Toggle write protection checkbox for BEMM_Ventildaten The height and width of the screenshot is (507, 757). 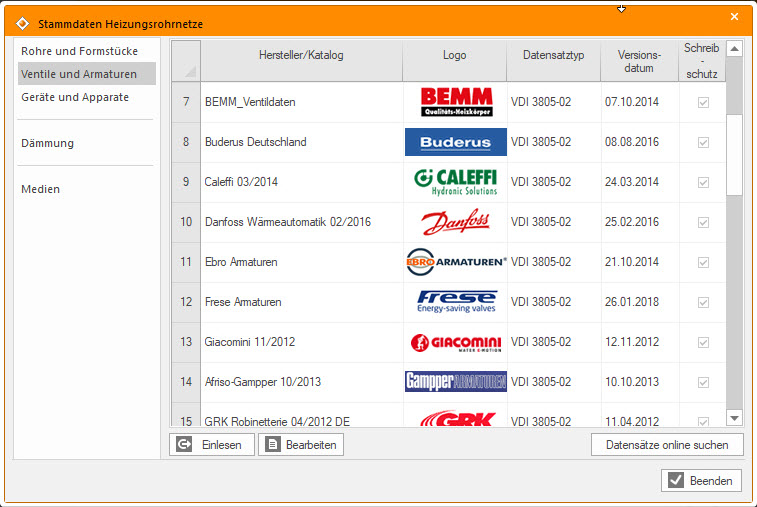pyautogui.click(x=703, y=102)
